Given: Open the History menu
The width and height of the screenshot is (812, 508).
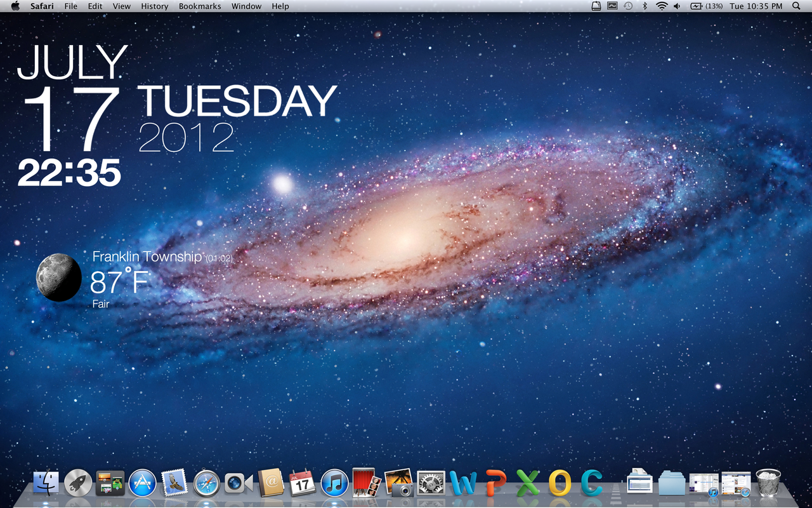Looking at the screenshot, I should click(154, 6).
